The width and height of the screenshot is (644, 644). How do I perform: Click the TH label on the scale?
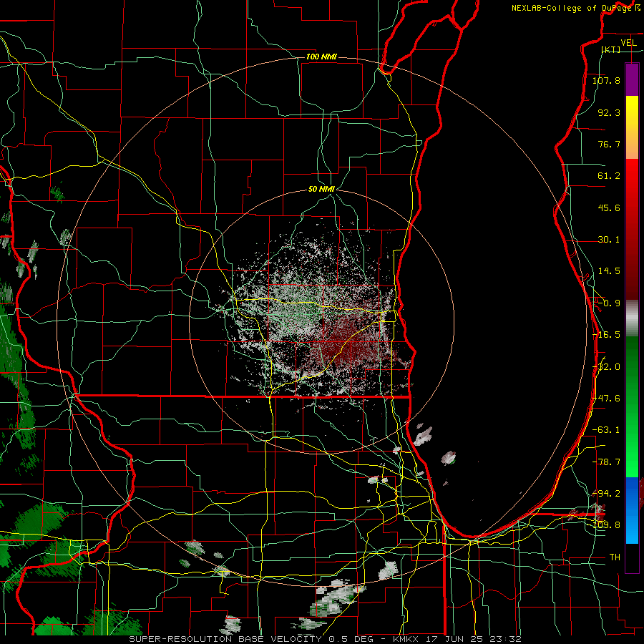point(615,557)
